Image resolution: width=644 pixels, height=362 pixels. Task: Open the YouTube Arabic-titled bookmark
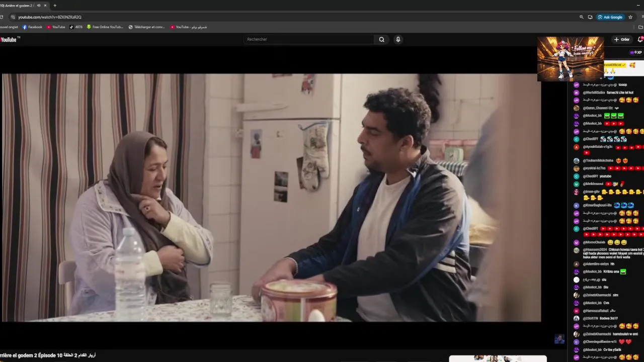(189, 27)
